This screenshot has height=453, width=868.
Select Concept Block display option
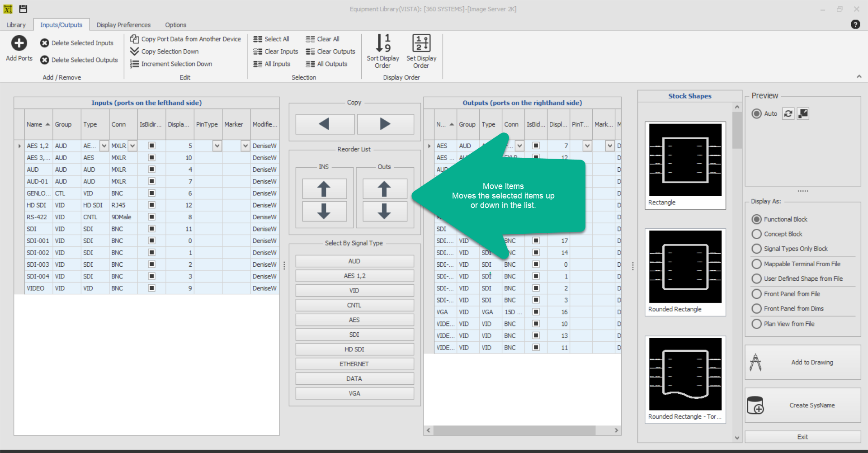[x=756, y=234]
